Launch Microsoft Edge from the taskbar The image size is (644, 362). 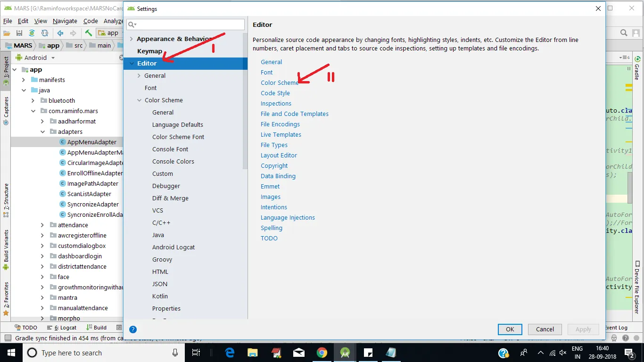click(x=230, y=353)
